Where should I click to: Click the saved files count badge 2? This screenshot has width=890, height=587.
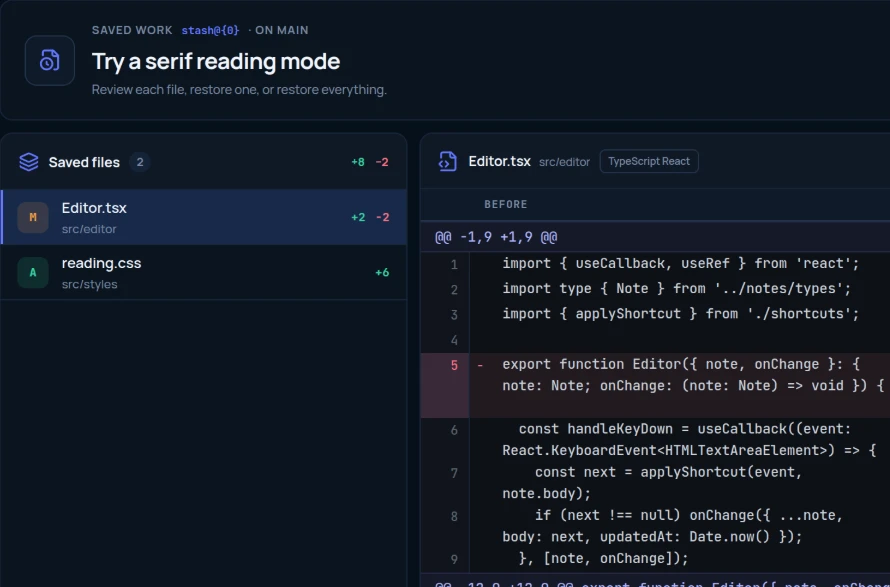140,162
